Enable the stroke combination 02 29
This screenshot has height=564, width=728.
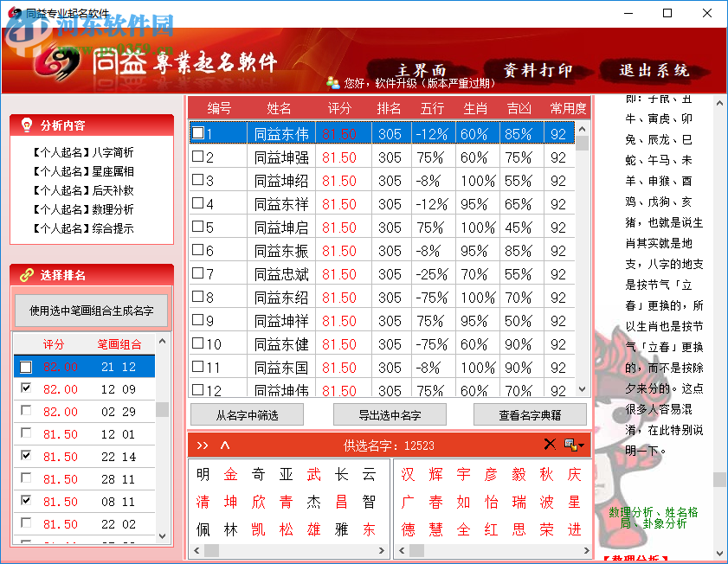(26, 411)
